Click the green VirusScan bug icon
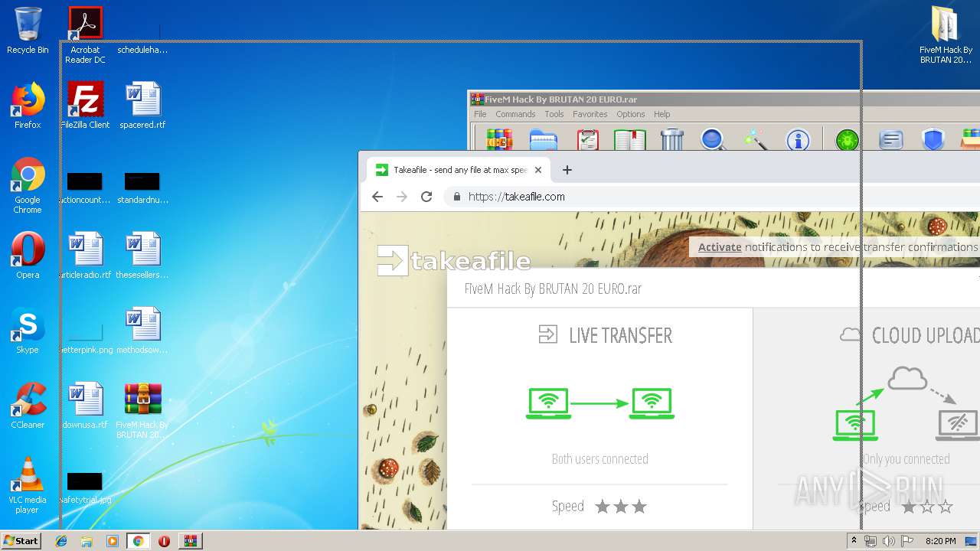Screen dimensions: 980x551 [847, 140]
